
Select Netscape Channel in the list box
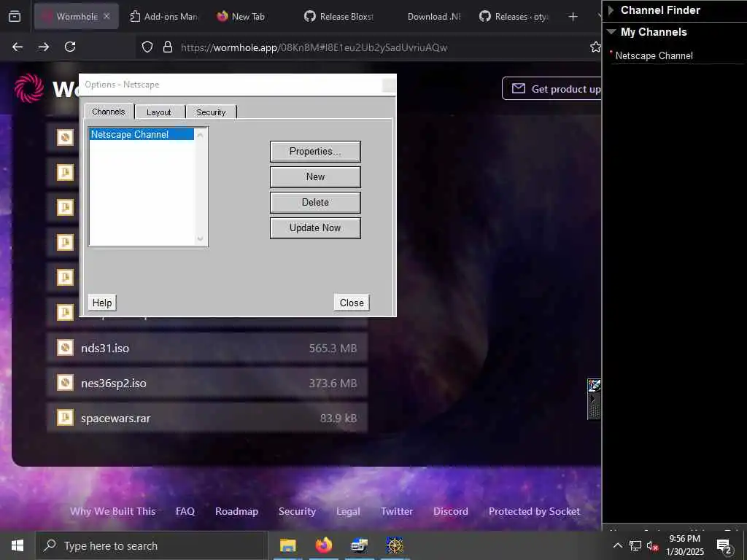[x=142, y=135]
